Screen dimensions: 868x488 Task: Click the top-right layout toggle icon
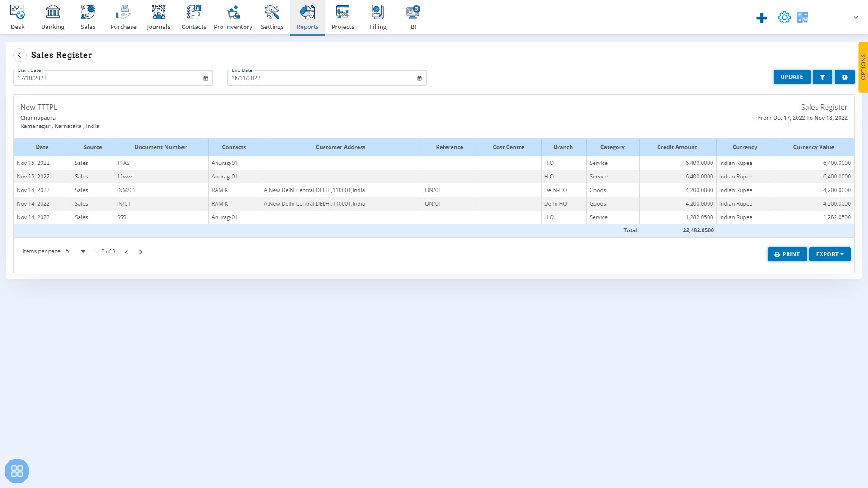click(802, 17)
